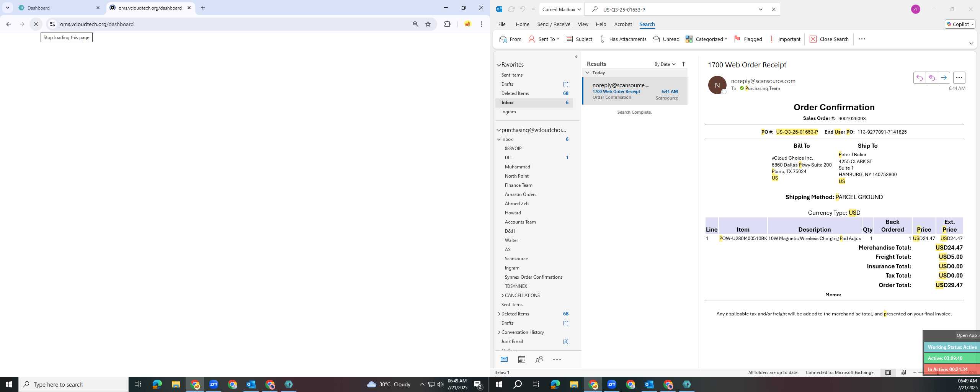Reverse sort order arrow in Results
This screenshot has height=392, width=980.
point(683,64)
